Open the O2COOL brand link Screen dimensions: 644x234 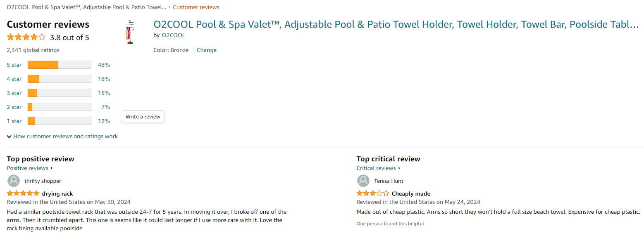pyautogui.click(x=174, y=35)
